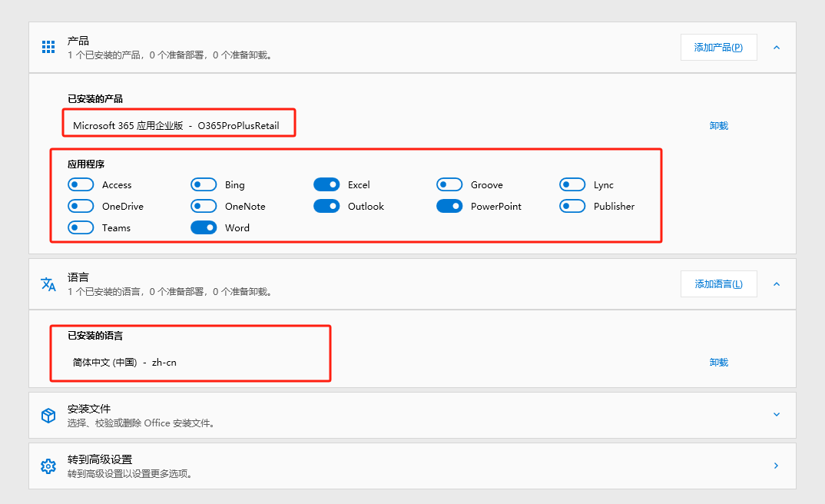Enable the Lync application switch
825x504 pixels.
[572, 184]
